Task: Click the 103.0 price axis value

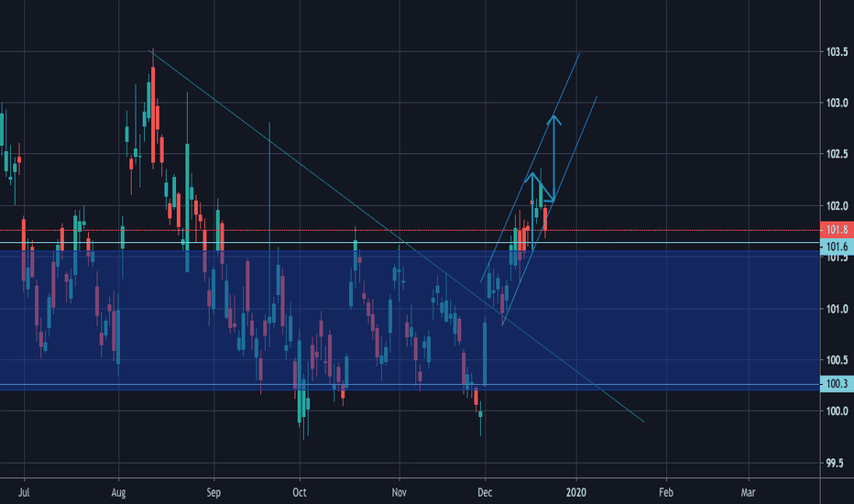Action: pyautogui.click(x=838, y=103)
